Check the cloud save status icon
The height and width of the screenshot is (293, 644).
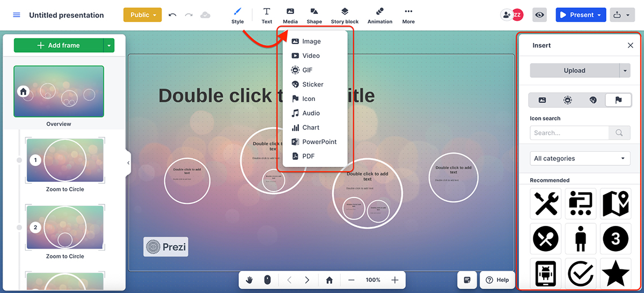205,15
